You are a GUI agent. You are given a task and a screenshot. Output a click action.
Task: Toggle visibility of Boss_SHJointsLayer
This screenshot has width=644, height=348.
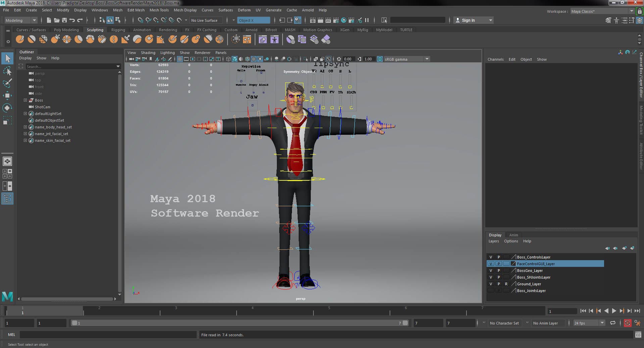coord(491,277)
